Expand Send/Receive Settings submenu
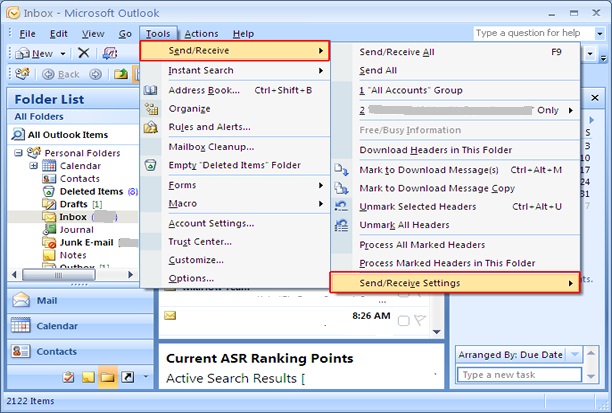 pos(455,283)
